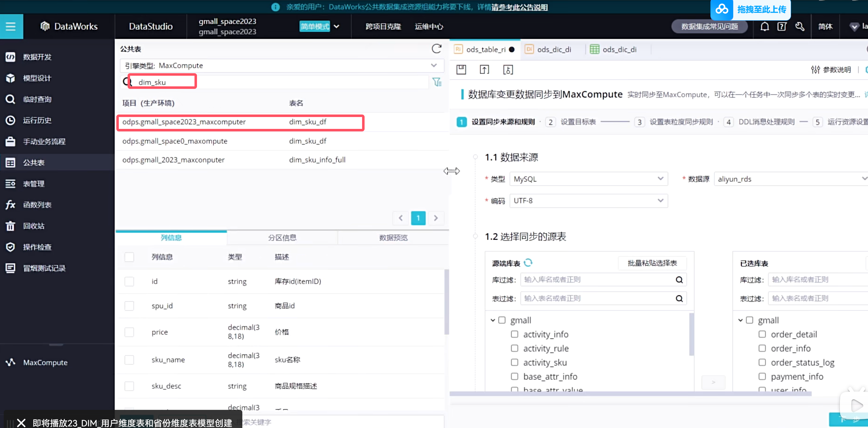Open the wrench settings icon
Screen dimensions: 868x428
800,26
